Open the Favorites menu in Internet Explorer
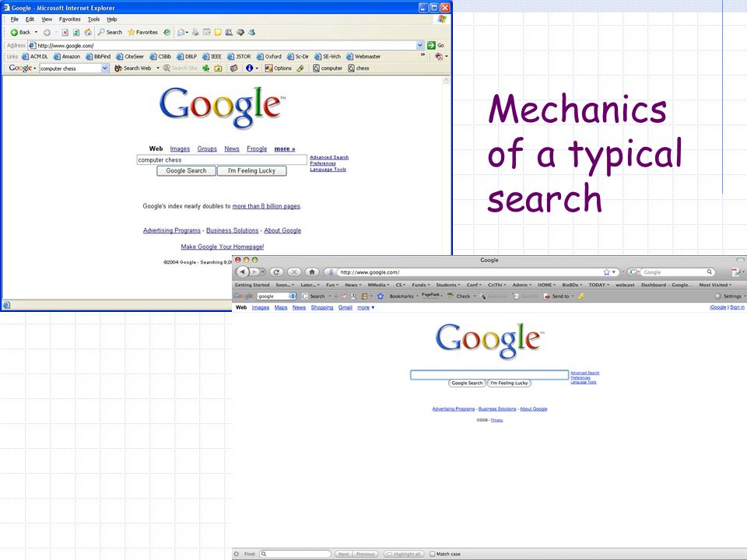747x560 pixels. coord(69,19)
